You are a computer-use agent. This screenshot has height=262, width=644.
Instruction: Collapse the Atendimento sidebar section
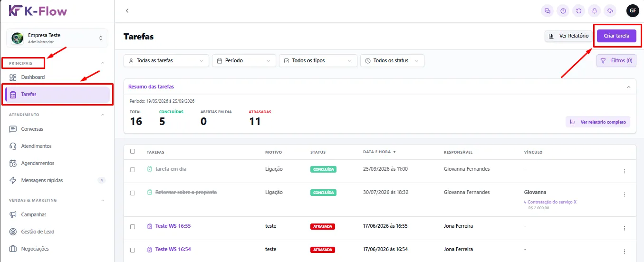[x=103, y=115]
